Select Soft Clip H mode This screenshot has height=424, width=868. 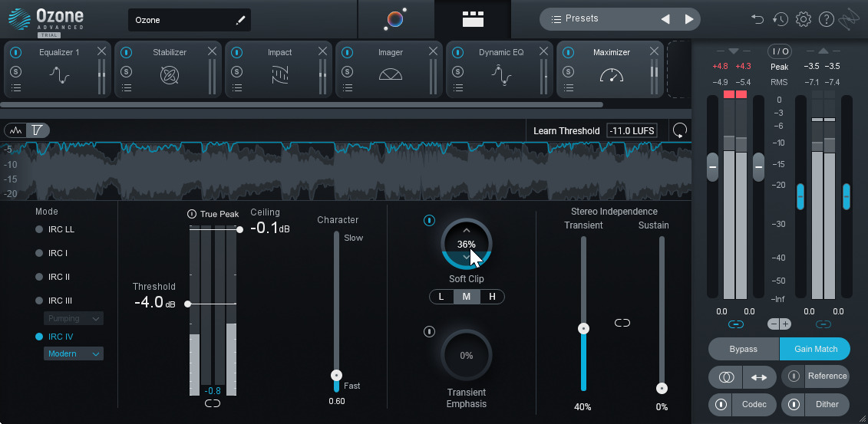pyautogui.click(x=492, y=297)
